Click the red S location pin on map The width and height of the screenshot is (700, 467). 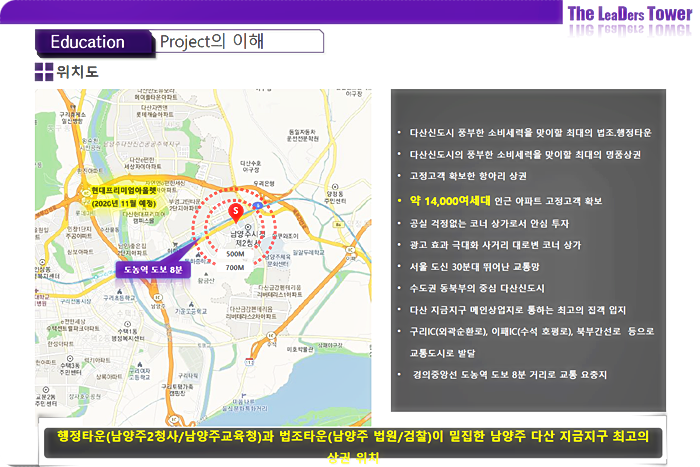[x=235, y=211]
